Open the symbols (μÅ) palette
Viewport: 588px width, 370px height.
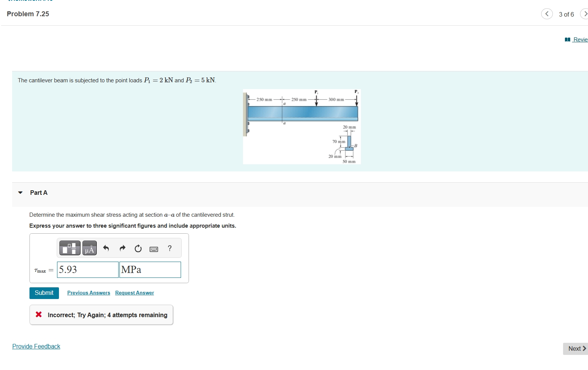coord(90,248)
